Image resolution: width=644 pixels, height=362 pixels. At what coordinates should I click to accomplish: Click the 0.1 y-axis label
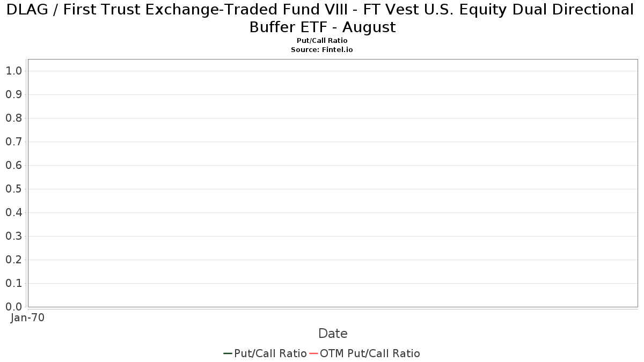13,283
